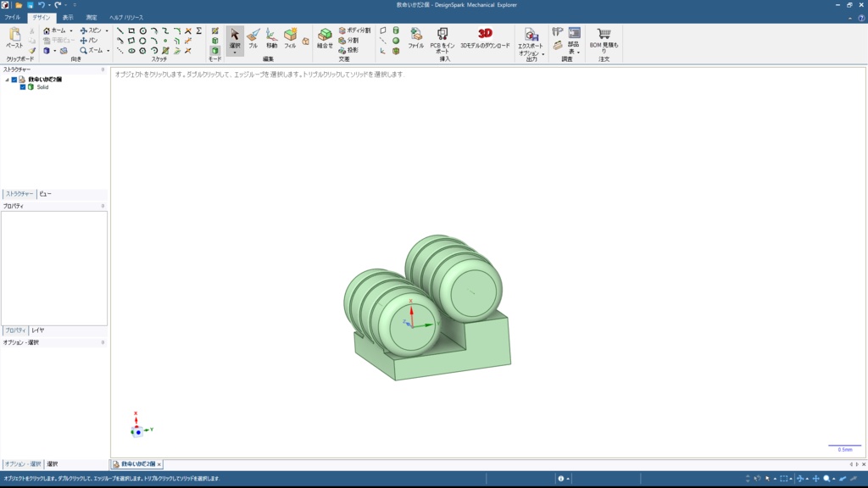Activate the Fill (フィル) tool
Viewport: 868px width, 488px height.
(x=290, y=38)
